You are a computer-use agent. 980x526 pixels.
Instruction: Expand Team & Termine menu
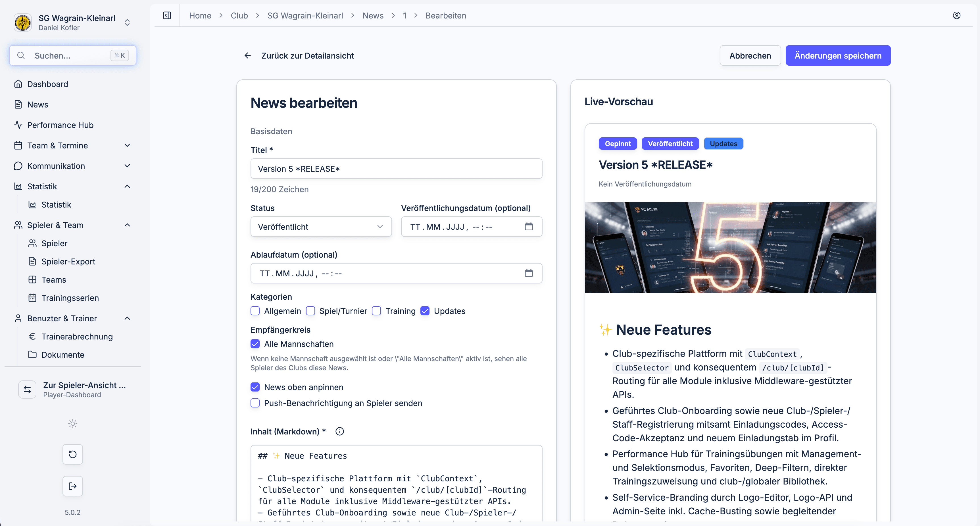tap(73, 146)
